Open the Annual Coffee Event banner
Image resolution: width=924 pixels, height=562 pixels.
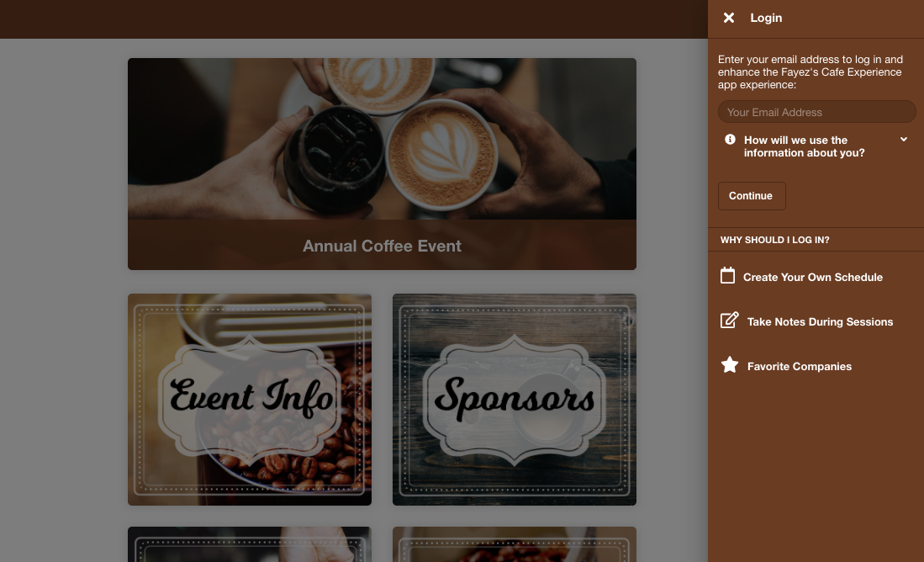pos(382,164)
